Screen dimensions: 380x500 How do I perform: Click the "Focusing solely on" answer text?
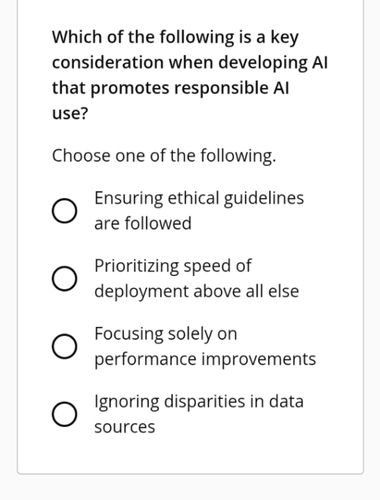(166, 334)
